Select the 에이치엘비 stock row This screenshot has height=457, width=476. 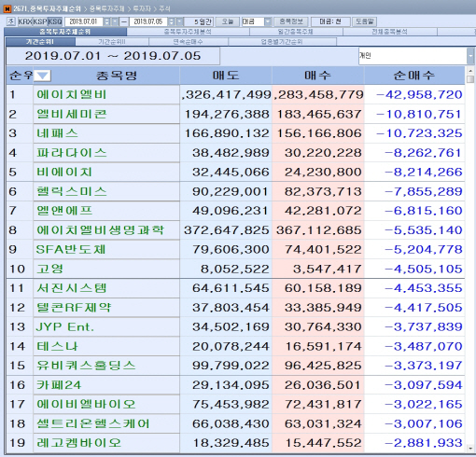click(235, 94)
